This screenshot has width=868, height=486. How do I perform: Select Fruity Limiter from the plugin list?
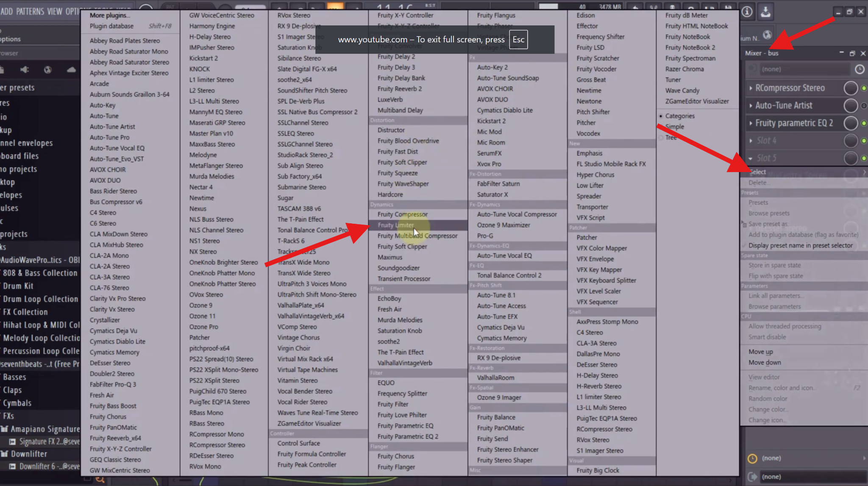(395, 225)
